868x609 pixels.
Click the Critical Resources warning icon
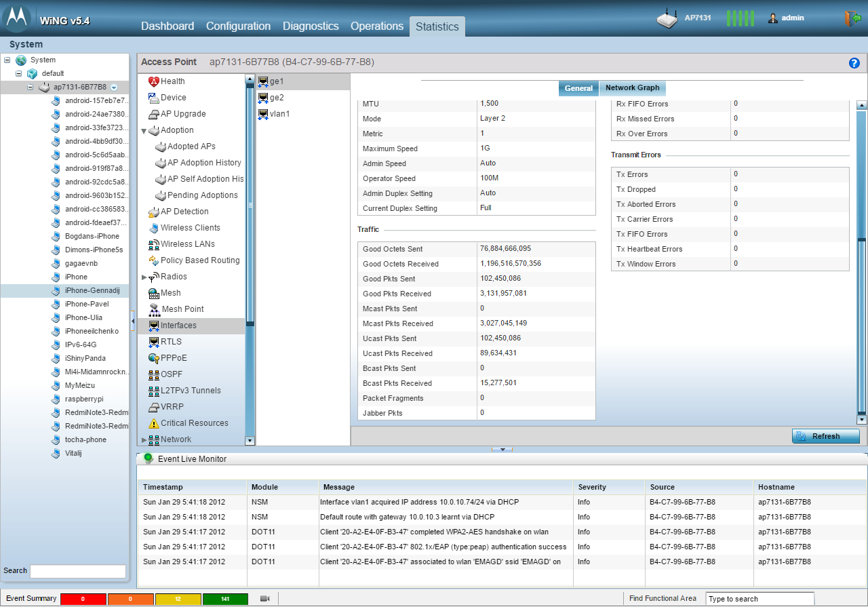[x=154, y=423]
